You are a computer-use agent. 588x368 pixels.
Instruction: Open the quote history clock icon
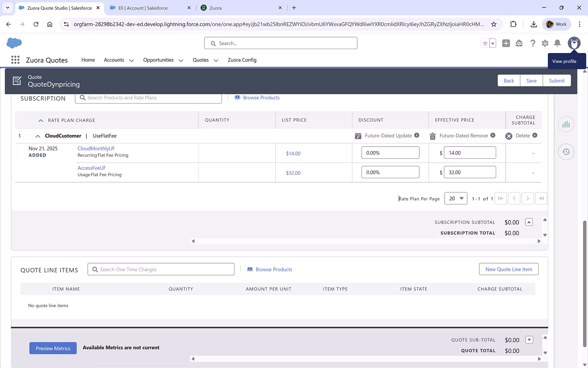(x=566, y=152)
